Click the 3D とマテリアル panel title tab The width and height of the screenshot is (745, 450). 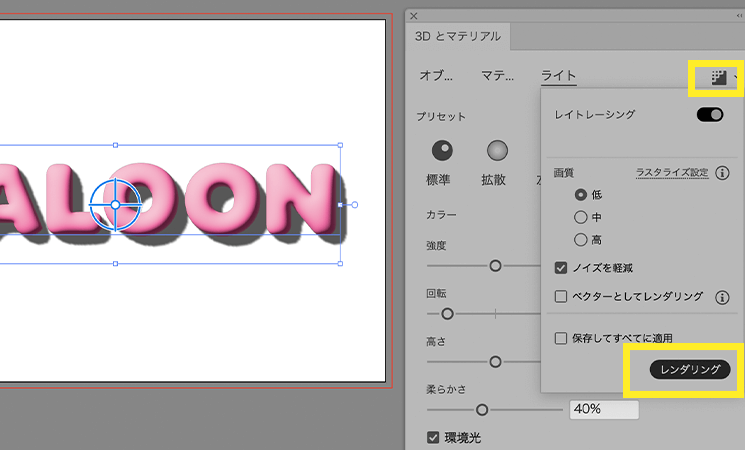[458, 37]
